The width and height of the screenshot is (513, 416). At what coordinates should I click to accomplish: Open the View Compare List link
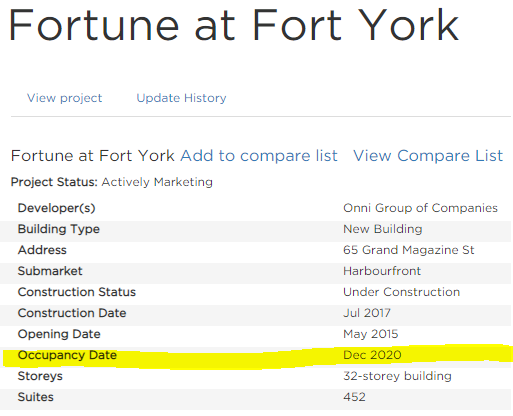(428, 156)
